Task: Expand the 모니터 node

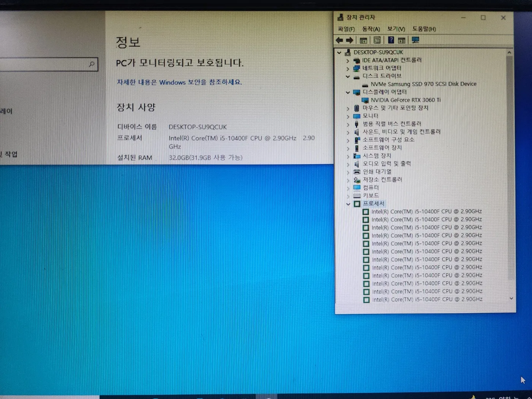Action: pyautogui.click(x=348, y=116)
